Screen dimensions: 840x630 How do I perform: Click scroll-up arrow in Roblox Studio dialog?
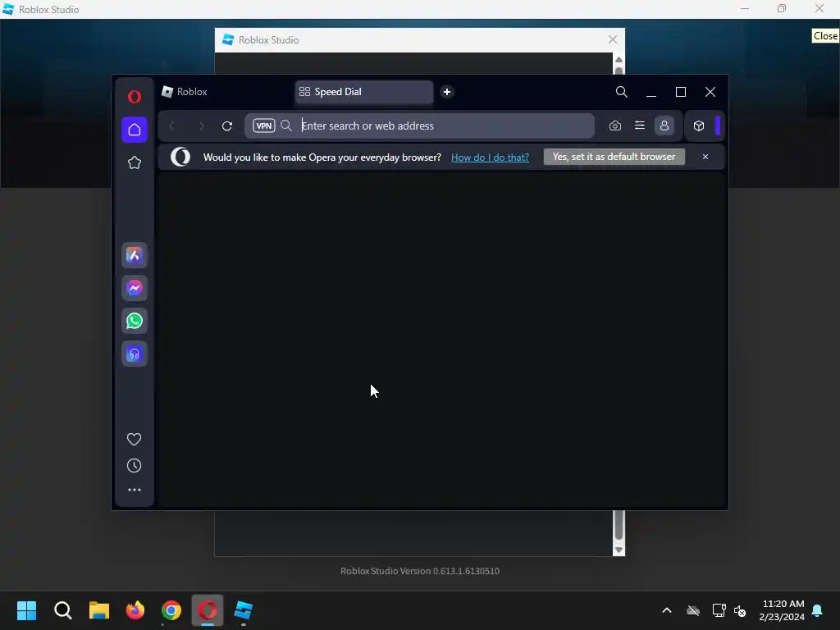[x=619, y=59]
